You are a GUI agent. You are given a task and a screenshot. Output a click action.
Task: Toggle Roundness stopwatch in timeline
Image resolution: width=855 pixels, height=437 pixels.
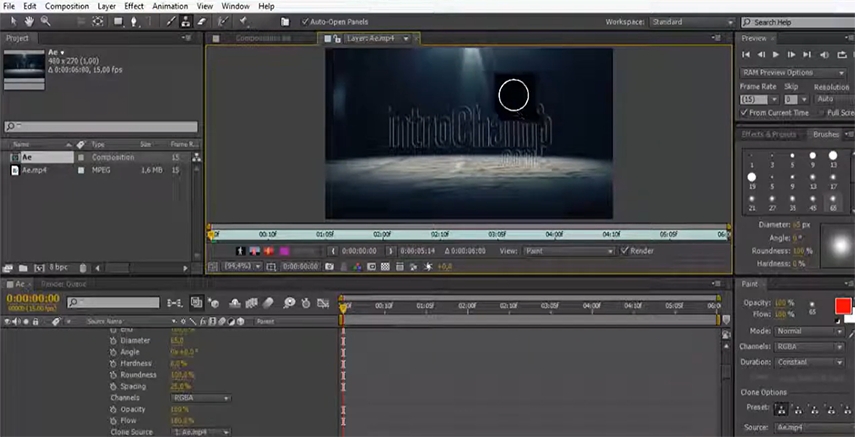pyautogui.click(x=113, y=375)
